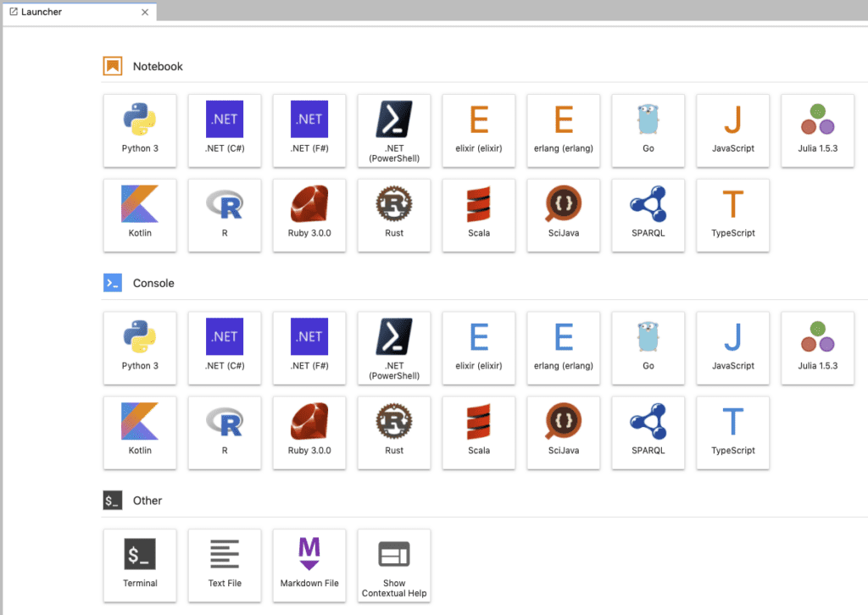Create a .NET (F#) notebook
Image resolution: width=868 pixels, height=615 pixels.
point(309,130)
